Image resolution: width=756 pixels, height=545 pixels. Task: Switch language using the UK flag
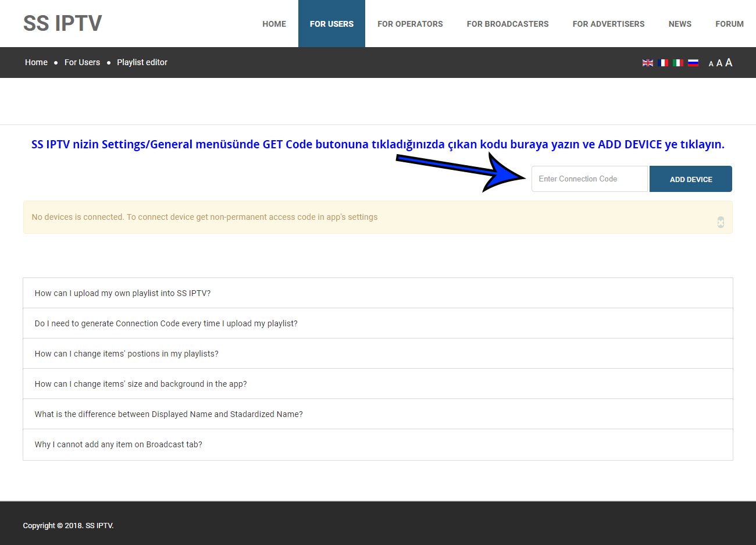[647, 63]
